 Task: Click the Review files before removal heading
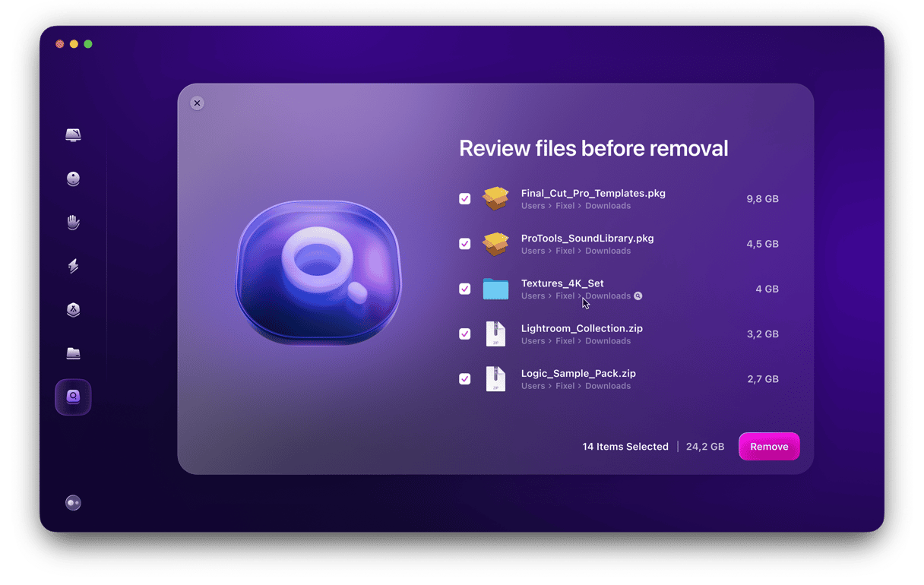pyautogui.click(x=593, y=148)
